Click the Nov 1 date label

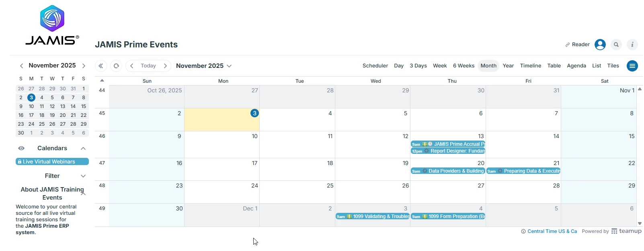(x=627, y=90)
